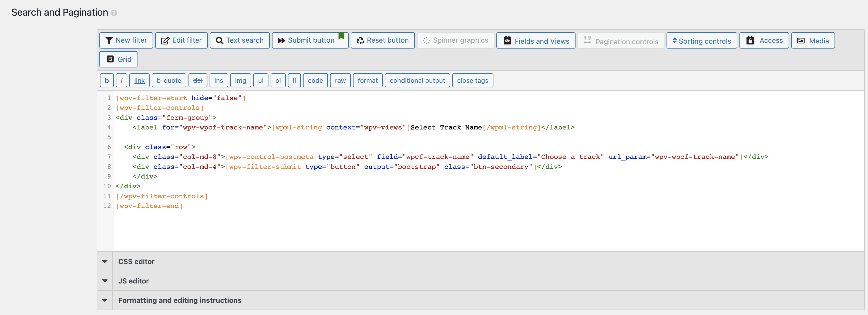868x315 pixels.
Task: Click the raw quicktag button
Action: 340,80
